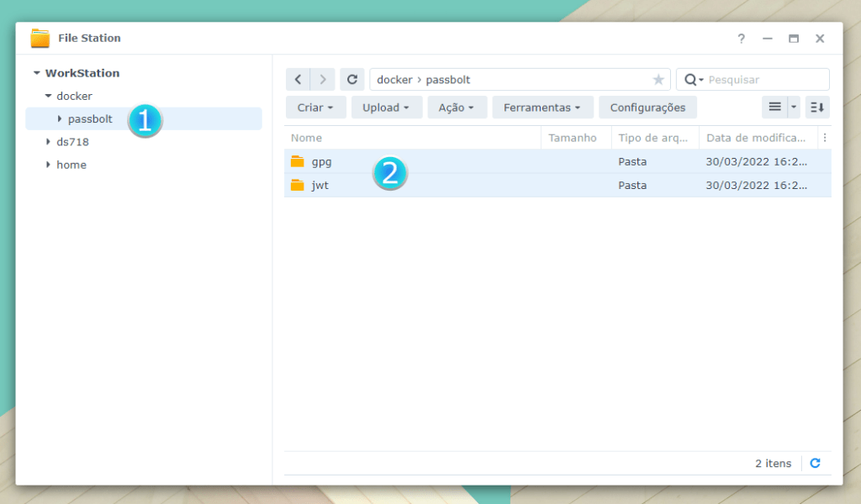861x504 pixels.
Task: Click the forward navigation arrow
Action: [x=322, y=80]
